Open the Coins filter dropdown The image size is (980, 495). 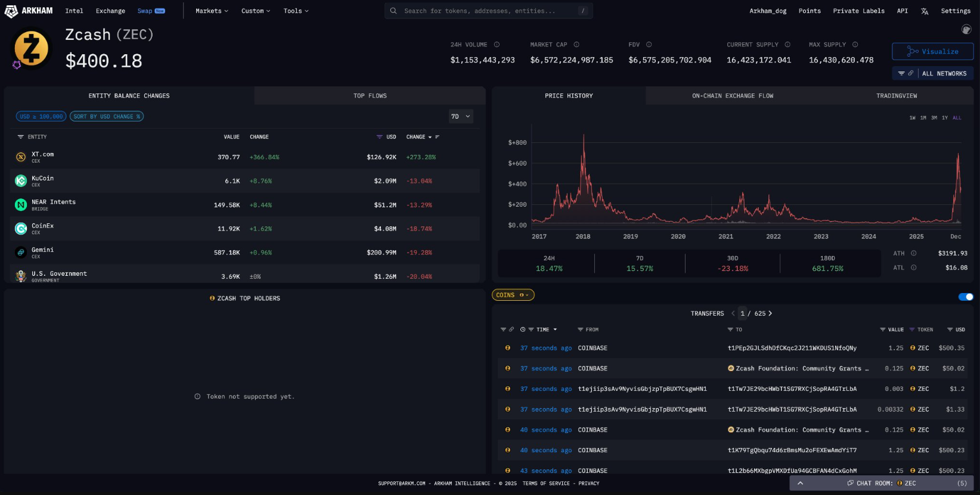point(513,295)
